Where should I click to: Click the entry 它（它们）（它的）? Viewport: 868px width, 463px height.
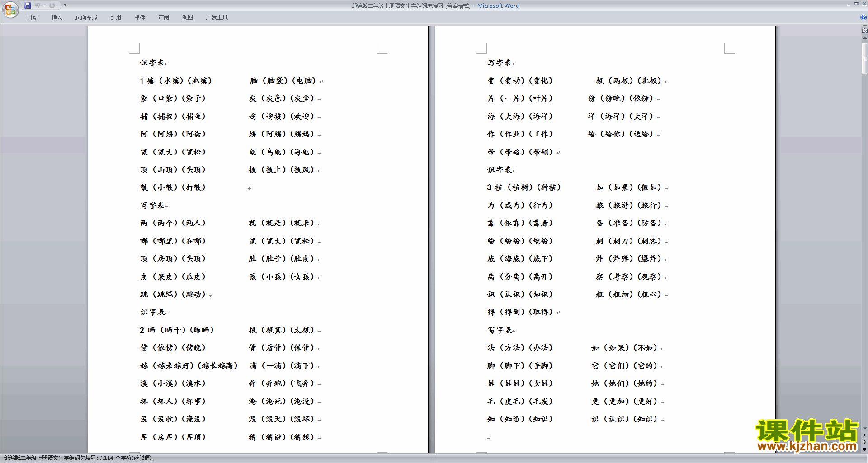click(625, 366)
